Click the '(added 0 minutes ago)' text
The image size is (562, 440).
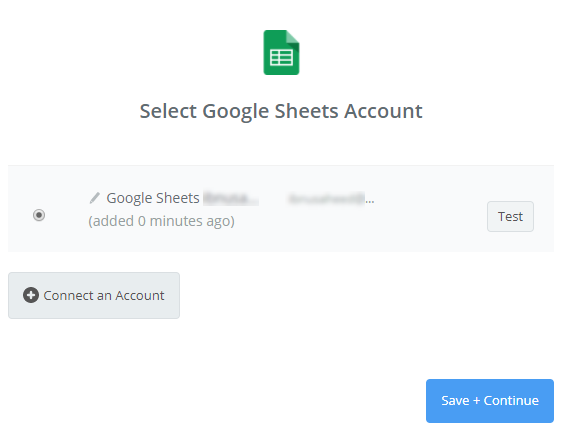(161, 221)
